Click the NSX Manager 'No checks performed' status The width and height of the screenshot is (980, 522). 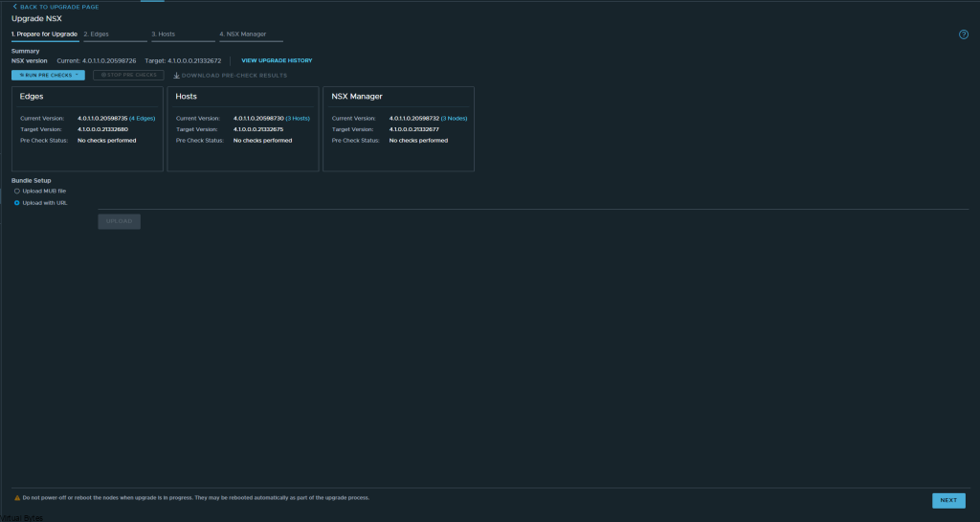tap(418, 141)
